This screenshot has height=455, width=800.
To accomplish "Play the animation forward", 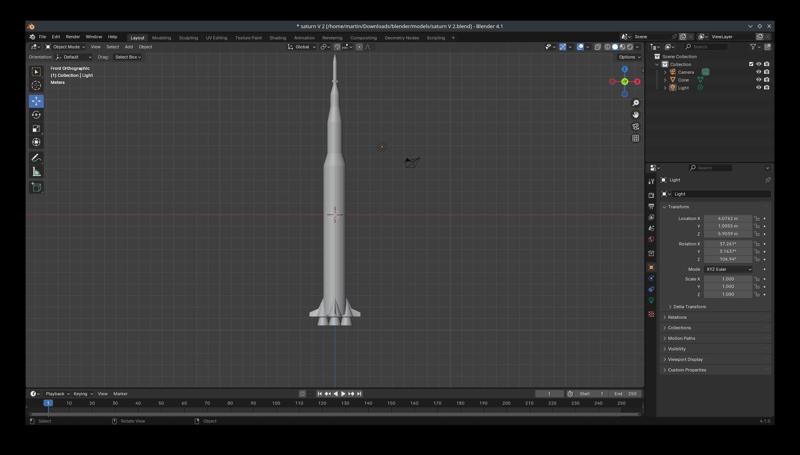I will [343, 394].
